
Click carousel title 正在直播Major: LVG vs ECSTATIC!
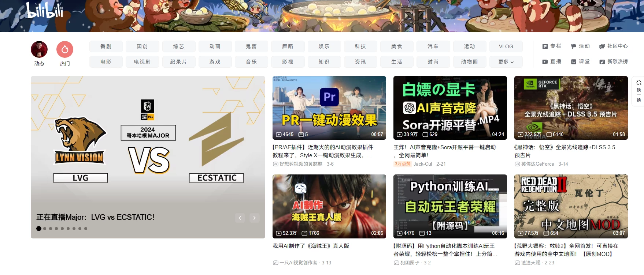pyautogui.click(x=95, y=217)
